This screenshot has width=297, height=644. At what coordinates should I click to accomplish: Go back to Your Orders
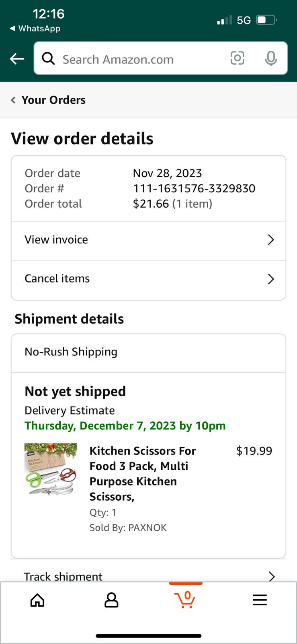coord(53,100)
